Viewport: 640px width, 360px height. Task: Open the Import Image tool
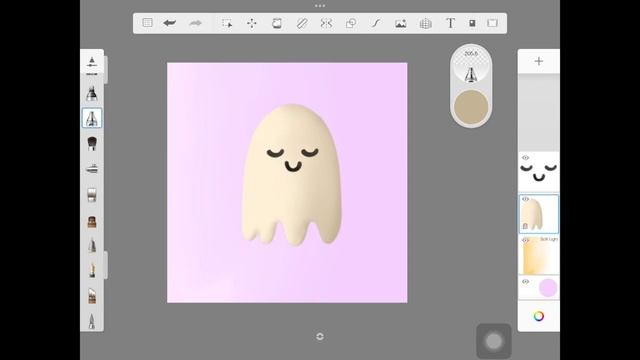pyautogui.click(x=400, y=23)
